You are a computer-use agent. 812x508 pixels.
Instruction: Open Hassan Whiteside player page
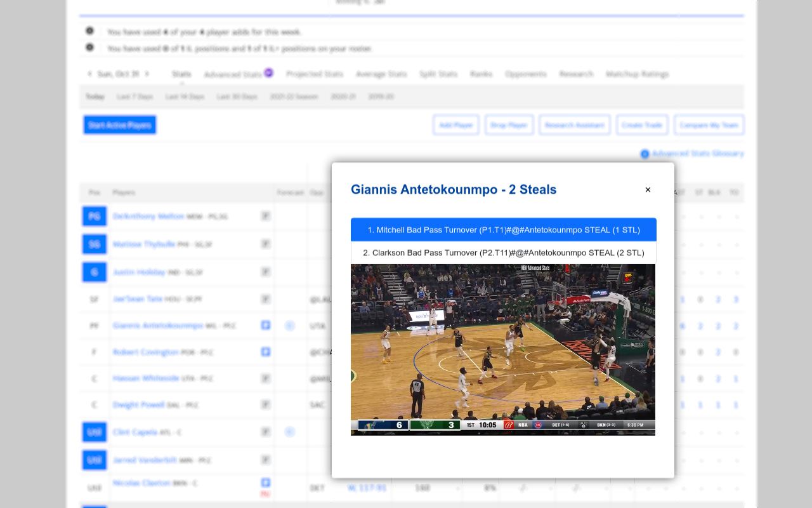coord(146,378)
